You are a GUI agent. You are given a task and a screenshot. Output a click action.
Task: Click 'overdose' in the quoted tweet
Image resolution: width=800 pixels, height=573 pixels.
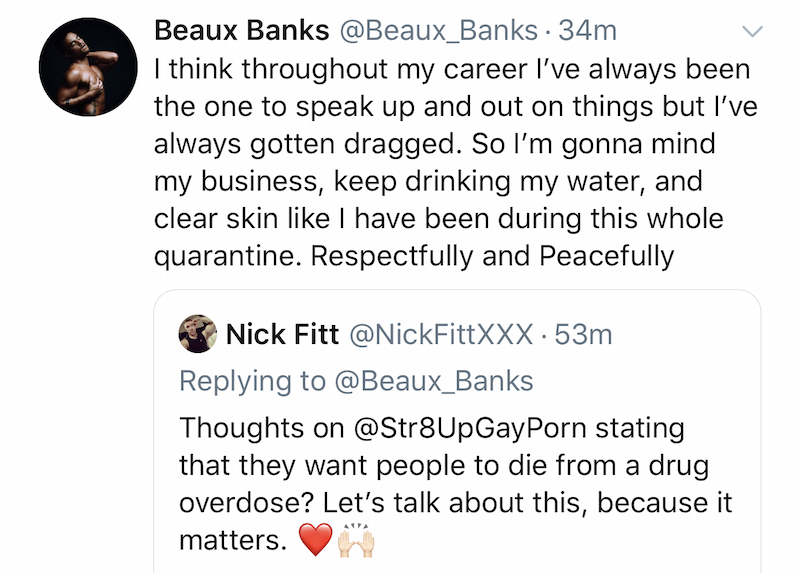(234, 503)
